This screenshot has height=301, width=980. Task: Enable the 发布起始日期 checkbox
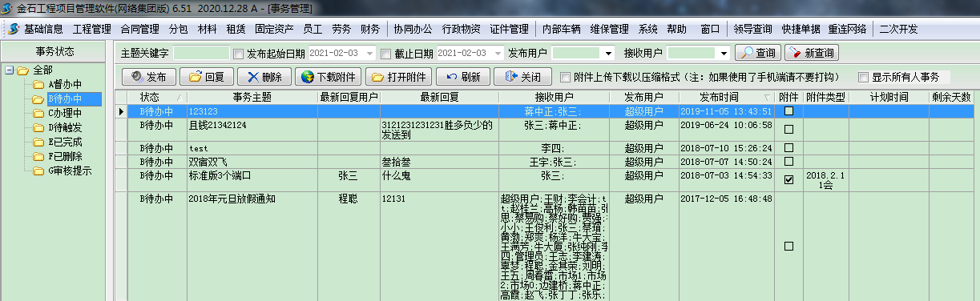tap(238, 54)
